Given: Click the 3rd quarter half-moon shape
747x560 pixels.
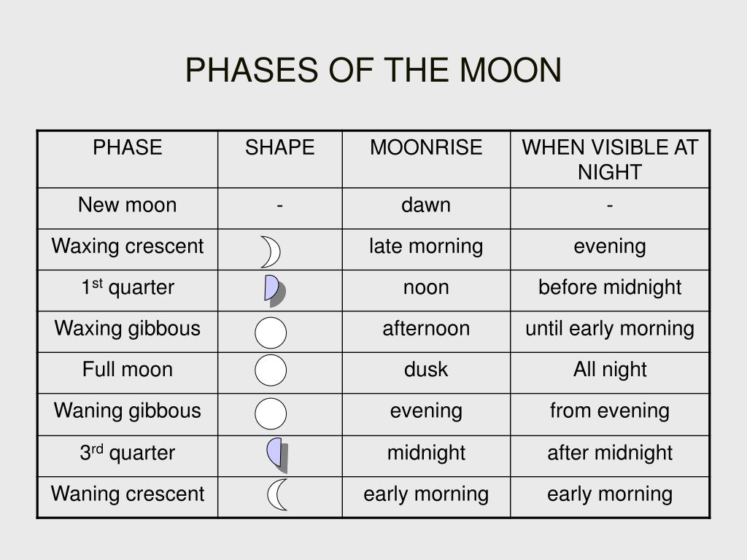Looking at the screenshot, I should pos(277,455).
